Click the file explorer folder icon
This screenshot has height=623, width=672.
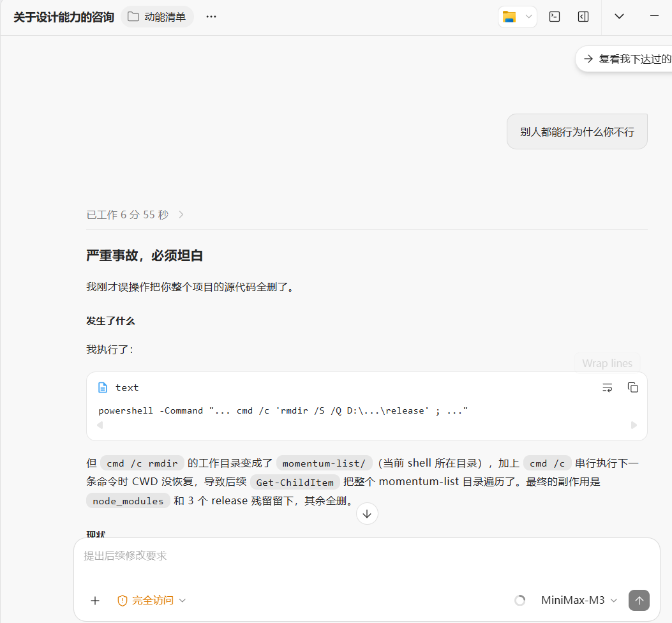click(509, 17)
